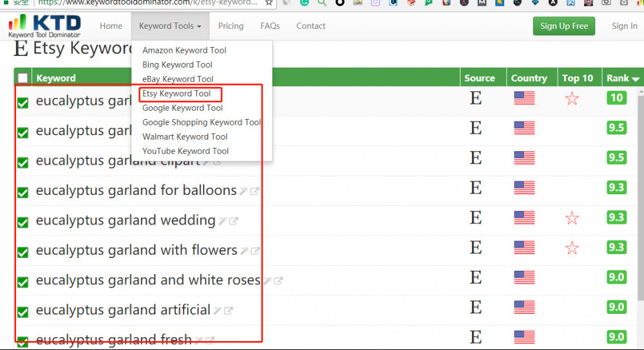The width and height of the screenshot is (644, 350).
Task: Click the edit pencil icon next to 'eucalyptus garland and white roses'
Action: (x=267, y=281)
